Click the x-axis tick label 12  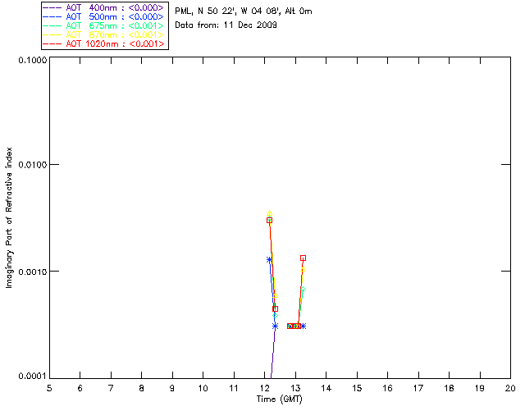tap(264, 388)
